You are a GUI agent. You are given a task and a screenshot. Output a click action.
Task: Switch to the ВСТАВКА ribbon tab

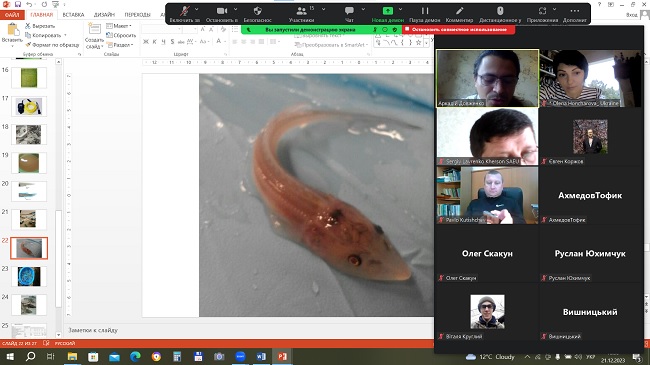[x=73, y=15]
